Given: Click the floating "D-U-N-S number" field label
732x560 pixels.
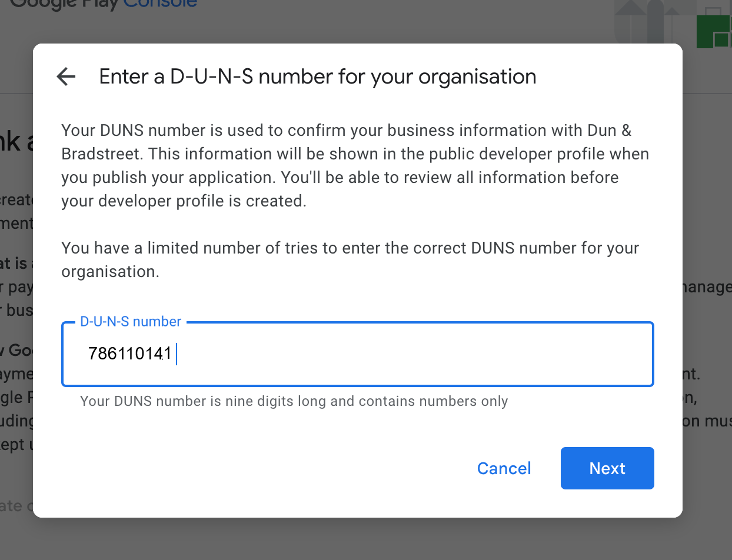Looking at the screenshot, I should tap(131, 321).
